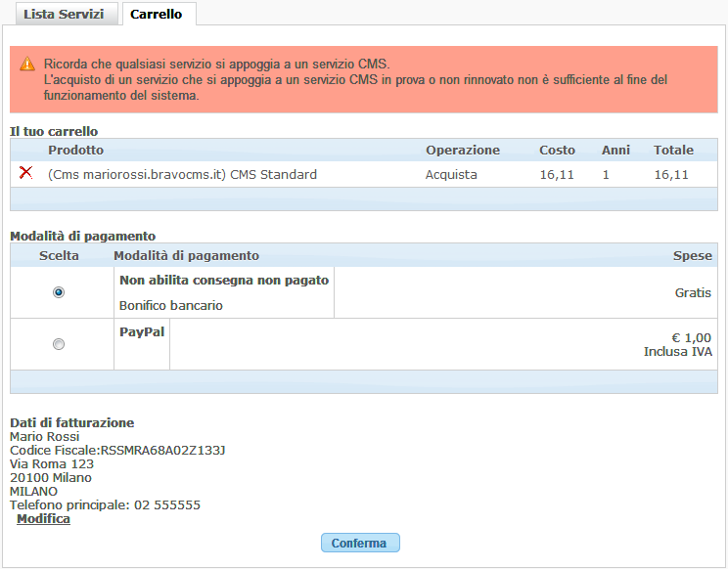Image resolution: width=728 pixels, height=569 pixels.
Task: Click the Anni column header
Action: 615,151
